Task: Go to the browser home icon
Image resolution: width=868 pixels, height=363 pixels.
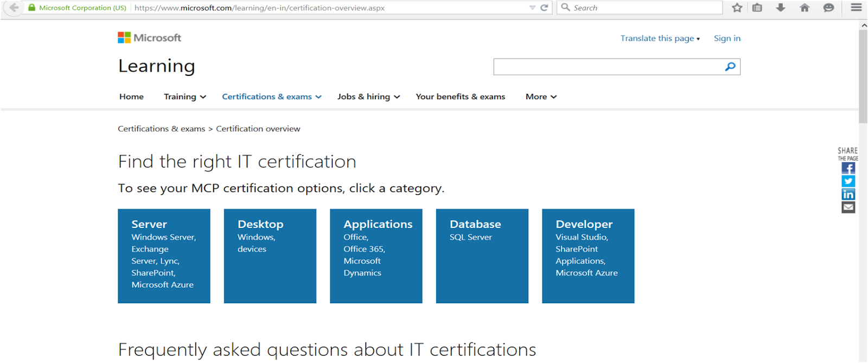Action: [805, 8]
